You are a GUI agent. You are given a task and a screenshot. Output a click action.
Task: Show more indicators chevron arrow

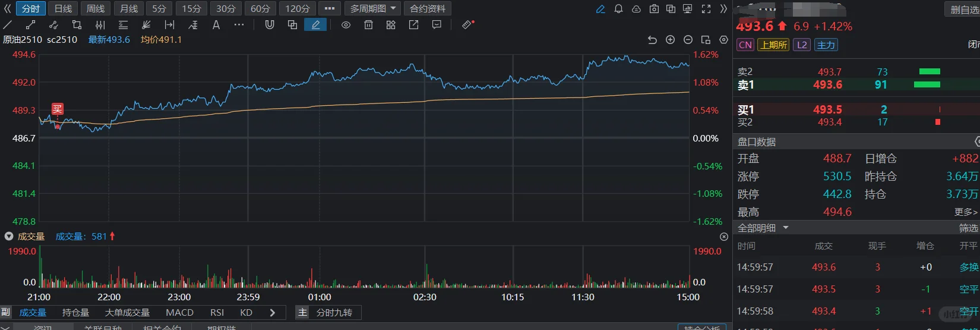273,313
